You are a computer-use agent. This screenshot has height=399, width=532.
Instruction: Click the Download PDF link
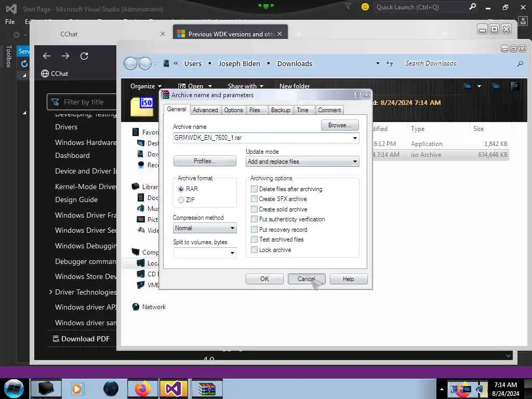[x=82, y=339]
